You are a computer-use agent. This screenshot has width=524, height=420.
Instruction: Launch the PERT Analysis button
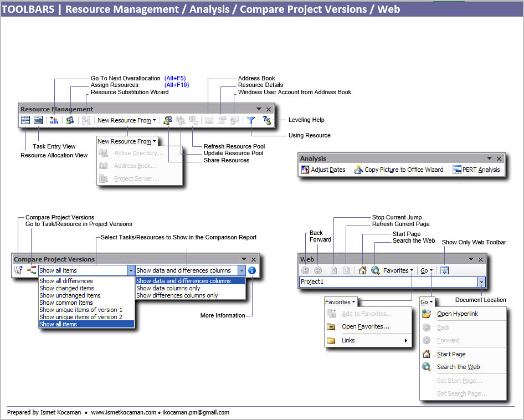tap(476, 170)
